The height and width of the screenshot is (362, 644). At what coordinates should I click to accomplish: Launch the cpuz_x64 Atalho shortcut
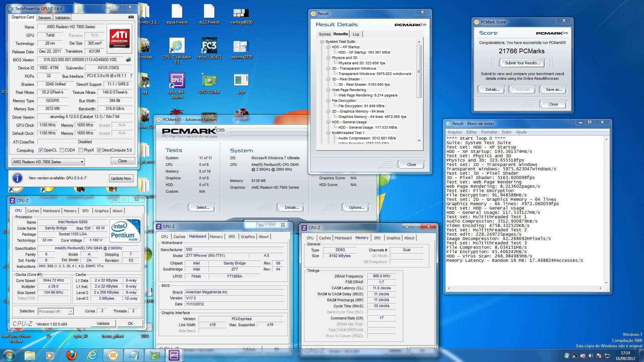coord(177,85)
